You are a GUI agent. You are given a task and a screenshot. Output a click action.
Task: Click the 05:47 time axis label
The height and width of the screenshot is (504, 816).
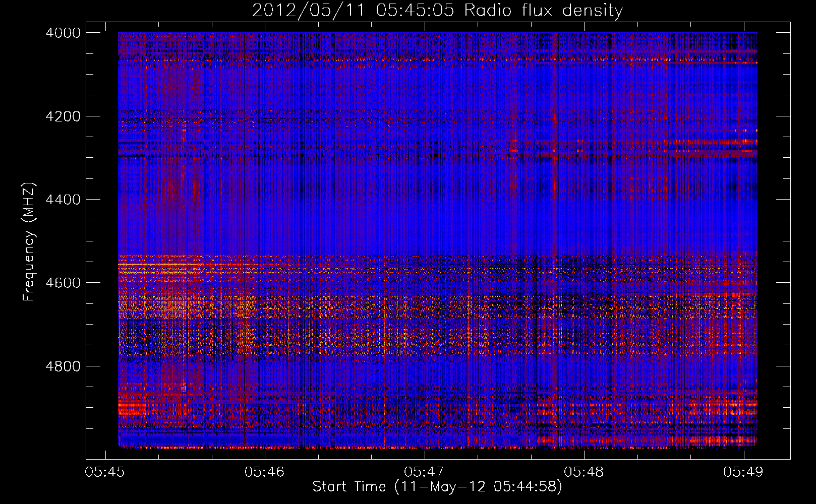pos(424,472)
